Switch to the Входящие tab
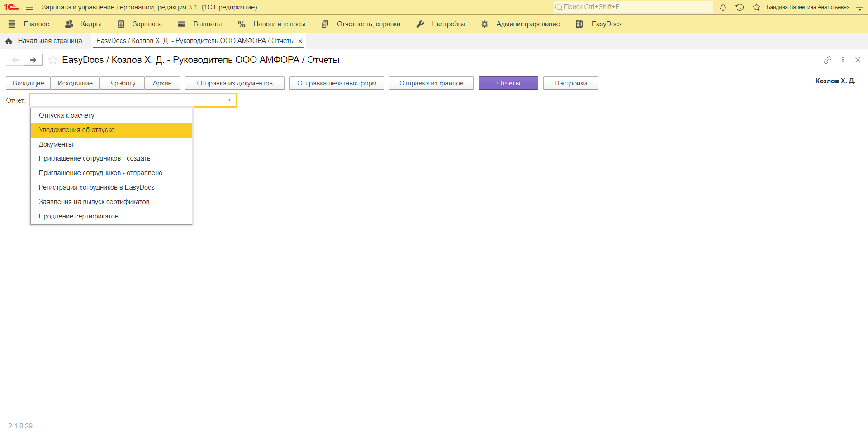The height and width of the screenshot is (437, 868). click(28, 83)
